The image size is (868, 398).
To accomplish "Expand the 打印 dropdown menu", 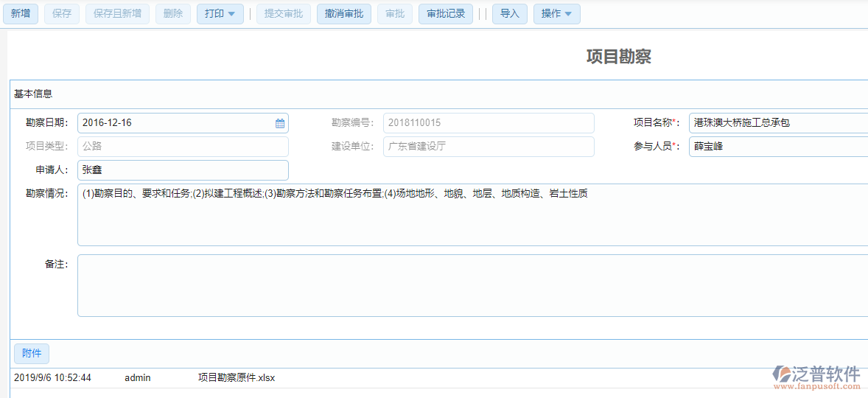I will pyautogui.click(x=220, y=14).
